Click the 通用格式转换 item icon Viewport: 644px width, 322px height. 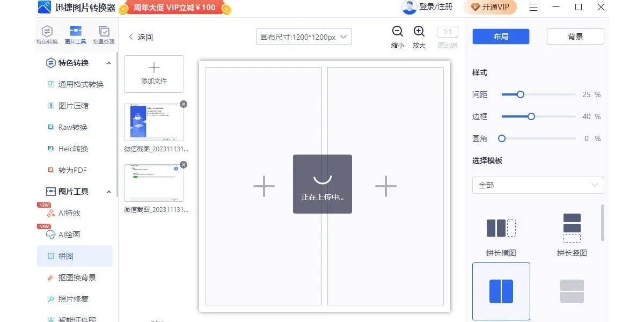point(51,84)
